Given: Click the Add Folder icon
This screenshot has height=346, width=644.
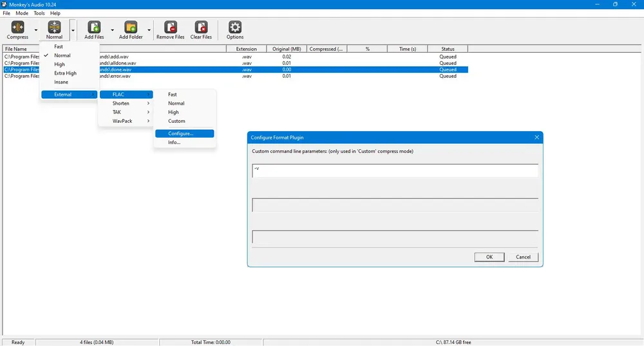Looking at the screenshot, I should coord(131,28).
